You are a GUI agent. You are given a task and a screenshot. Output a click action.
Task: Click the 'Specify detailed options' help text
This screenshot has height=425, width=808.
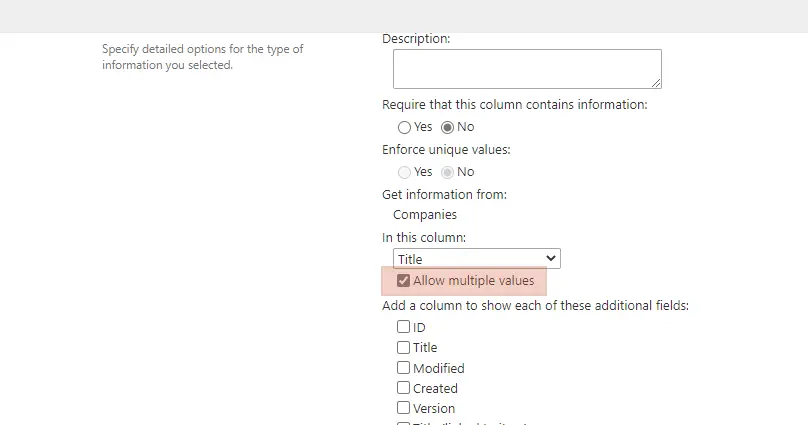[203, 57]
